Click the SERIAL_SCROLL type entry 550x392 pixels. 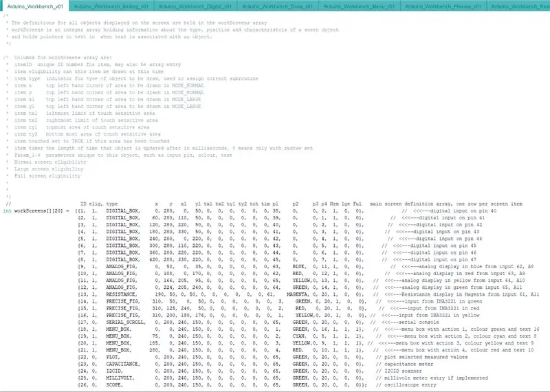click(126, 322)
